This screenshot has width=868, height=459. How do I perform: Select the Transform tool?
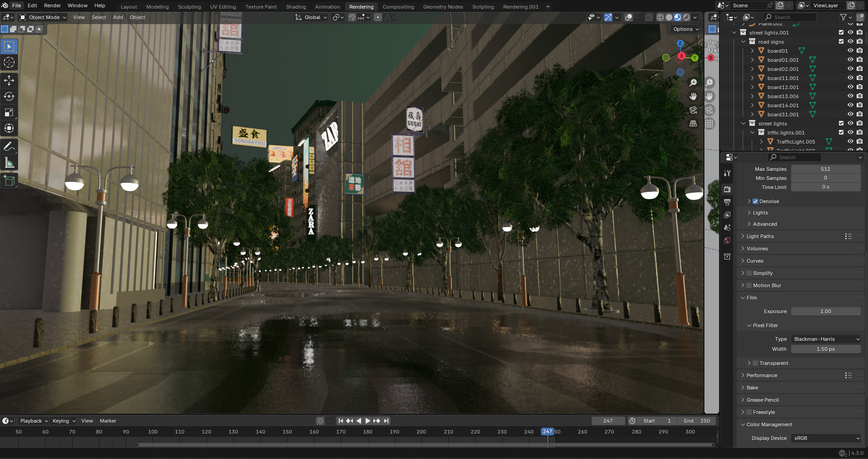tap(9, 128)
